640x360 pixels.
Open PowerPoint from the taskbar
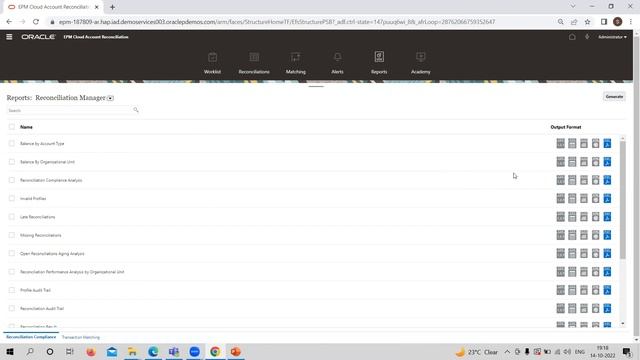tap(236, 351)
